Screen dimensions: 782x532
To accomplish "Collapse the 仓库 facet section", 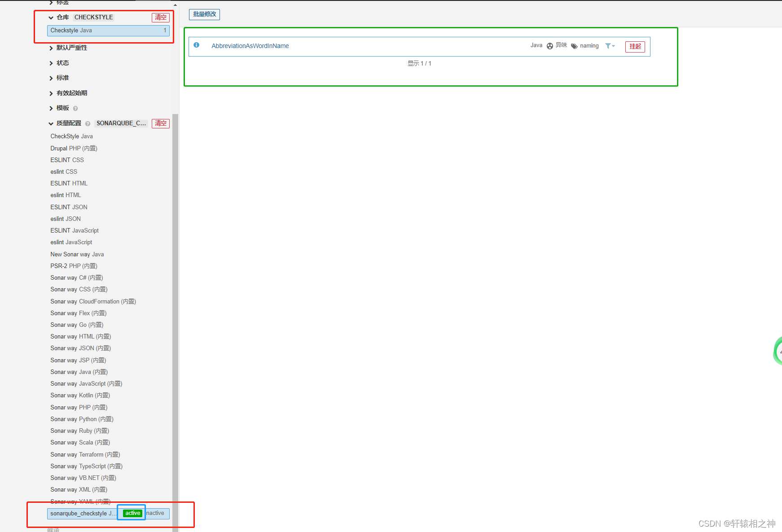I will (59, 18).
